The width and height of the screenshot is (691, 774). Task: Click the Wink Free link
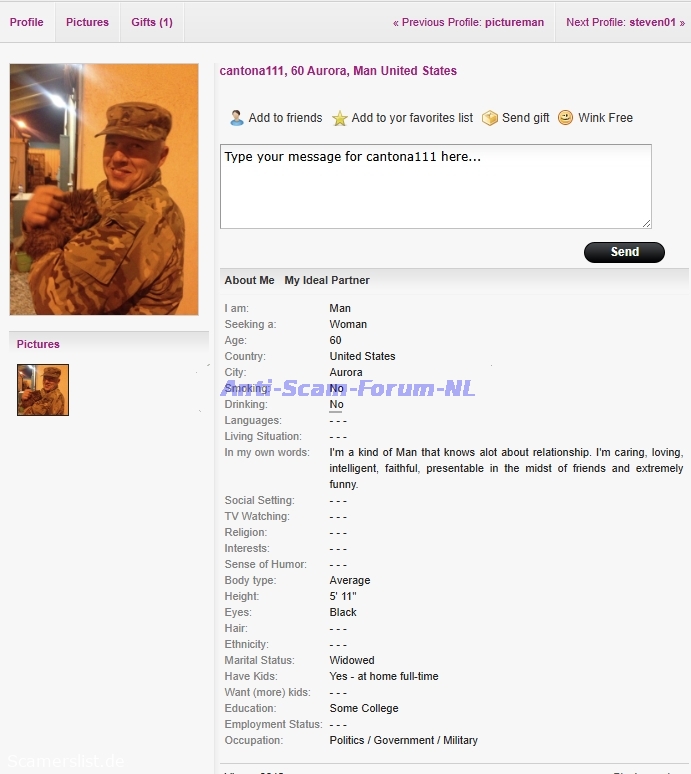pyautogui.click(x=606, y=118)
